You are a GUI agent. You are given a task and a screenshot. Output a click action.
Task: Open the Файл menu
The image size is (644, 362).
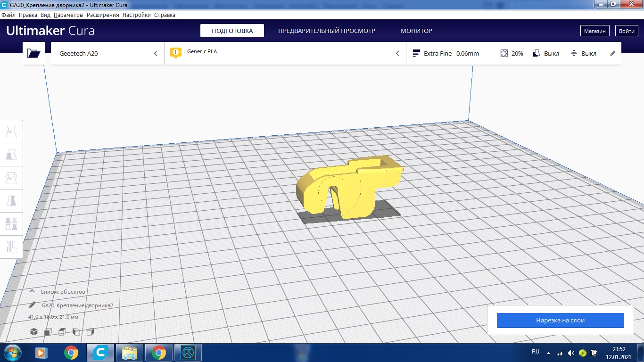8,15
